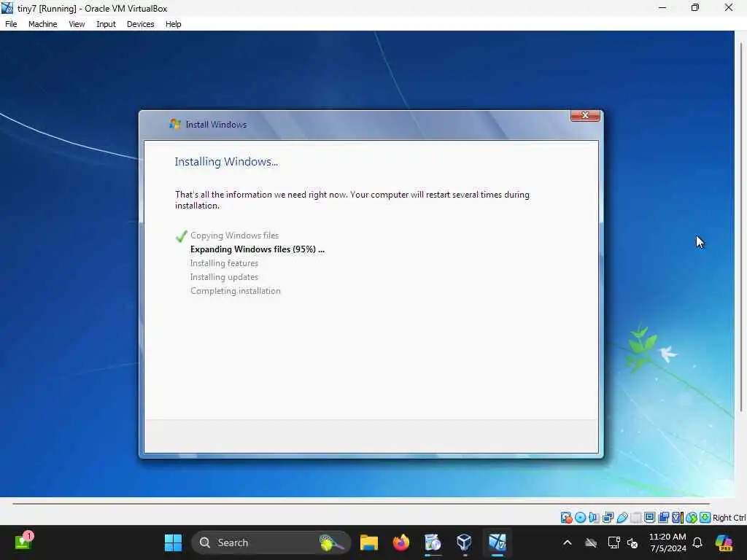Viewport: 747px width, 560px height.
Task: Click the Installing Windows... heading
Action: click(x=226, y=161)
